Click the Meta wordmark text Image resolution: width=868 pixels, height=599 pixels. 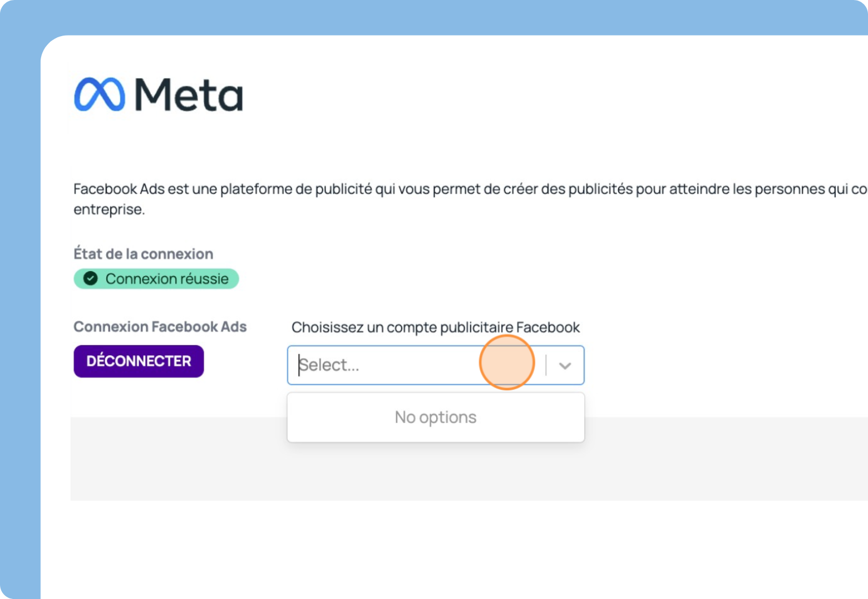189,95
